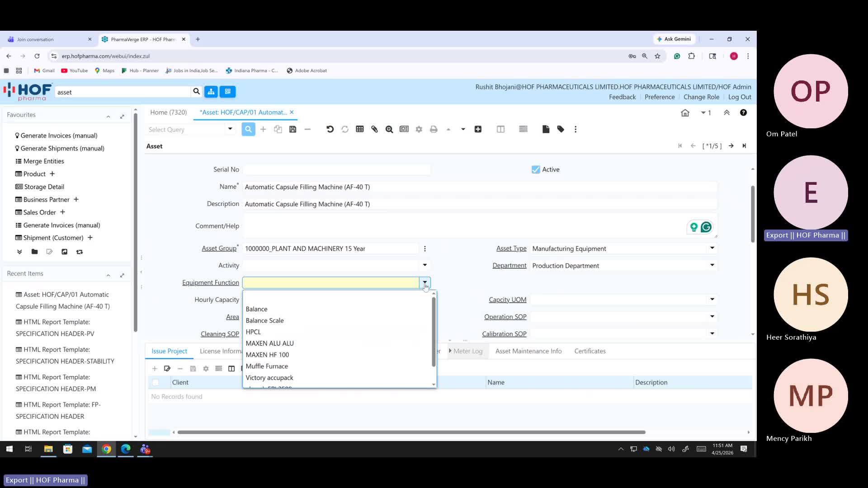
Task: Open the three-dot more menu in toolbar
Action: coord(576,129)
